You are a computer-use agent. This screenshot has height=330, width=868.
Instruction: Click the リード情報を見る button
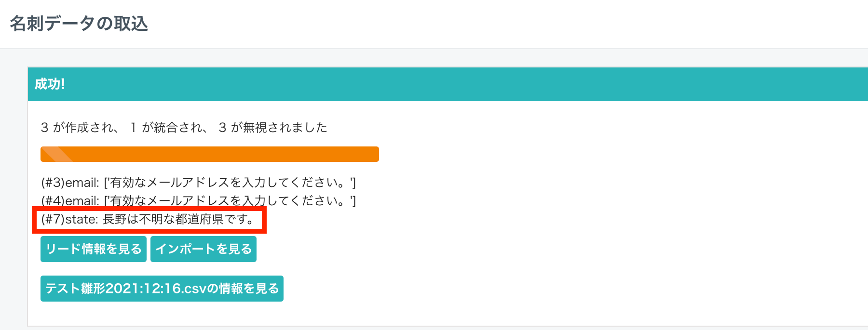pyautogui.click(x=94, y=249)
